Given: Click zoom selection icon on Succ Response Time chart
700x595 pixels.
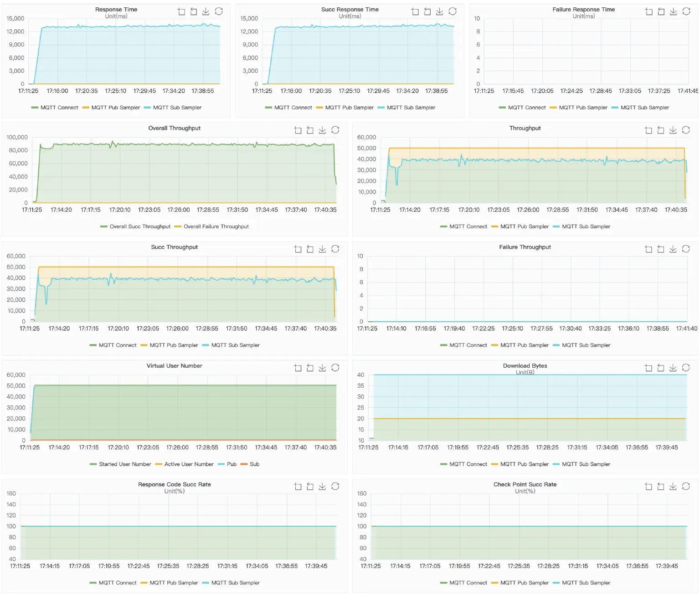Looking at the screenshot, I should coord(415,11).
